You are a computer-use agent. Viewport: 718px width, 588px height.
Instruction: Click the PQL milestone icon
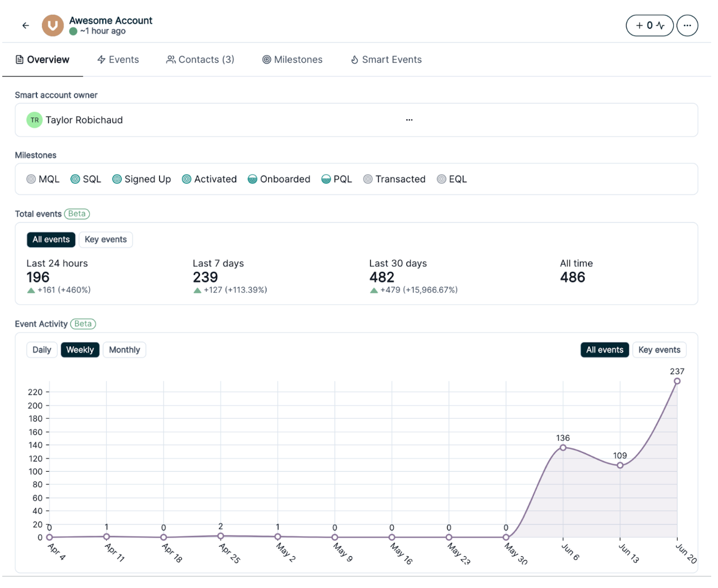coord(326,179)
